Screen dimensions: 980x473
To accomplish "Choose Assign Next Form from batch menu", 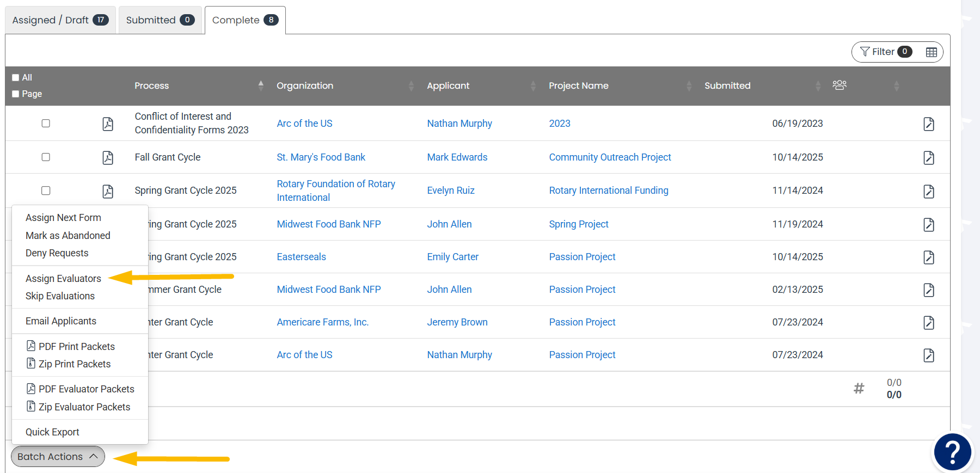I will [x=63, y=218].
